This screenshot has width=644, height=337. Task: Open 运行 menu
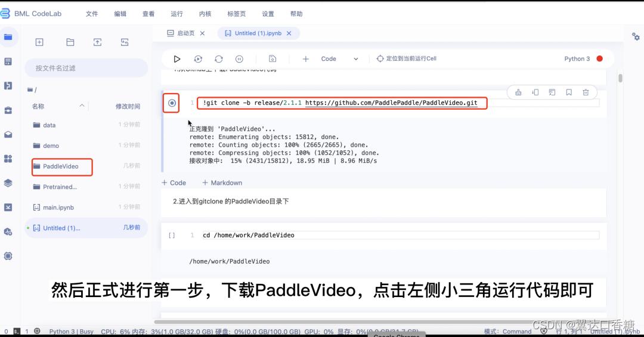177,14
